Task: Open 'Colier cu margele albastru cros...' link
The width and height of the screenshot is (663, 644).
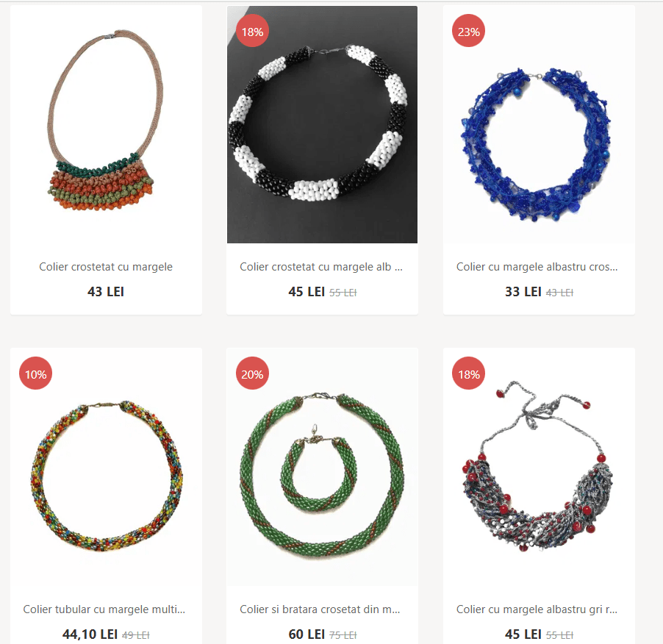Action: coord(537,267)
